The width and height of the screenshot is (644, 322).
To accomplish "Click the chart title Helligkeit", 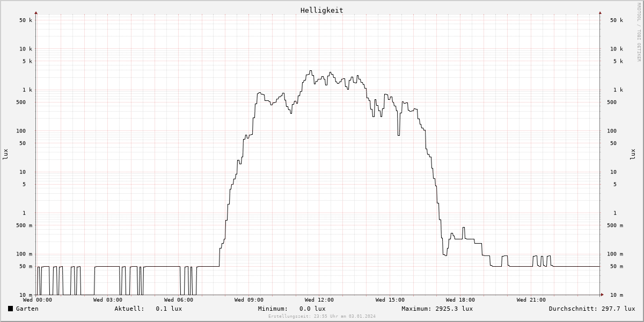I will tap(321, 10).
